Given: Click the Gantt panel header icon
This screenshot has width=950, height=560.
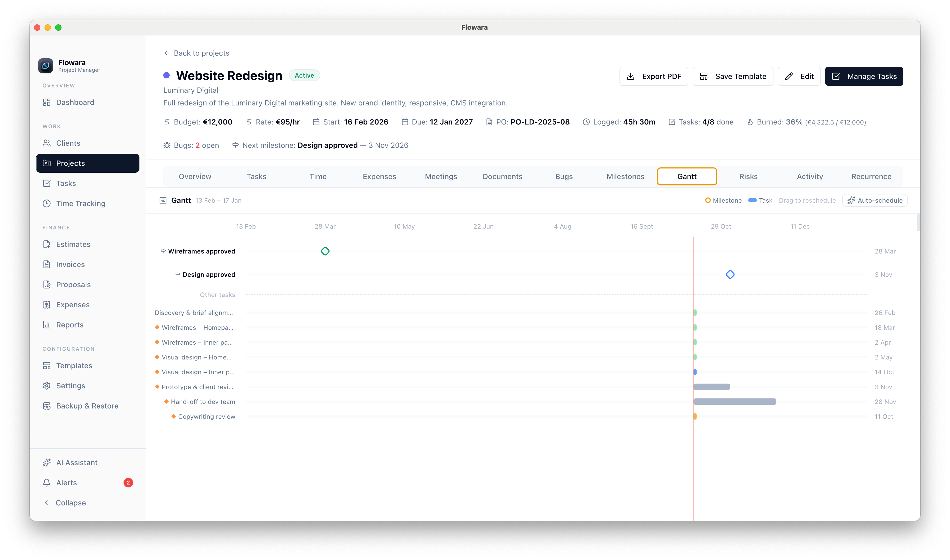Looking at the screenshot, I should pos(163,200).
